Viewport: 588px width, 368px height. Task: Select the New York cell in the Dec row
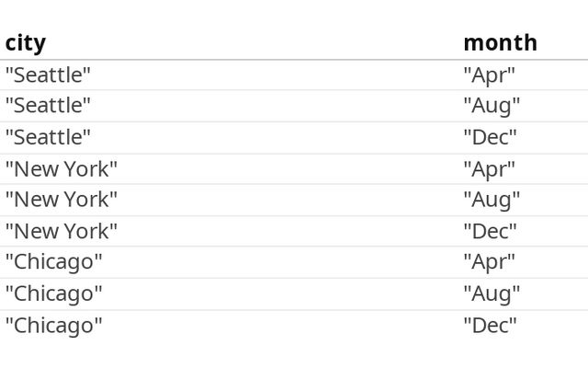[x=62, y=231]
